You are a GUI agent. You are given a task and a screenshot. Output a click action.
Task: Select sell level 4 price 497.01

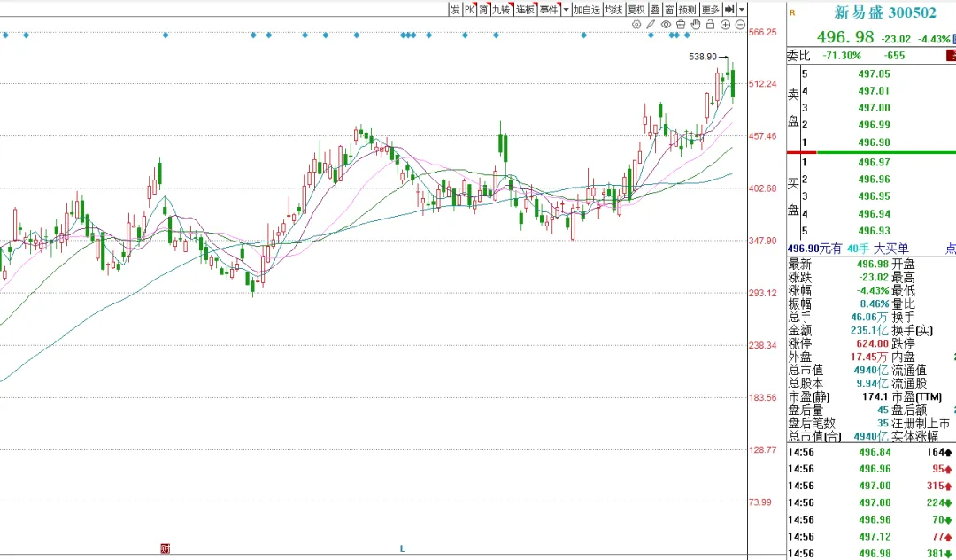874,91
